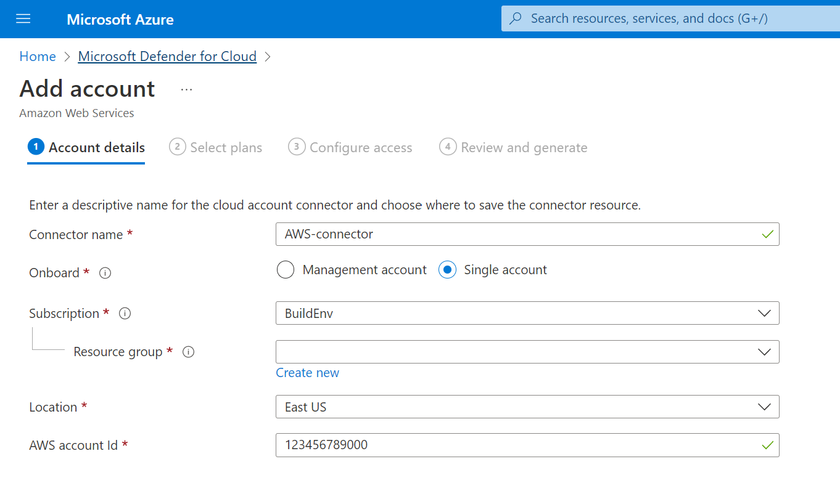Click Create new resource group link
This screenshot has width=840, height=504.
click(x=307, y=373)
